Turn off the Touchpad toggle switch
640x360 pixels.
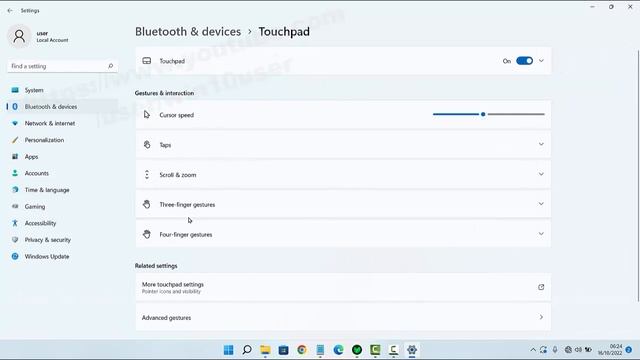524,61
